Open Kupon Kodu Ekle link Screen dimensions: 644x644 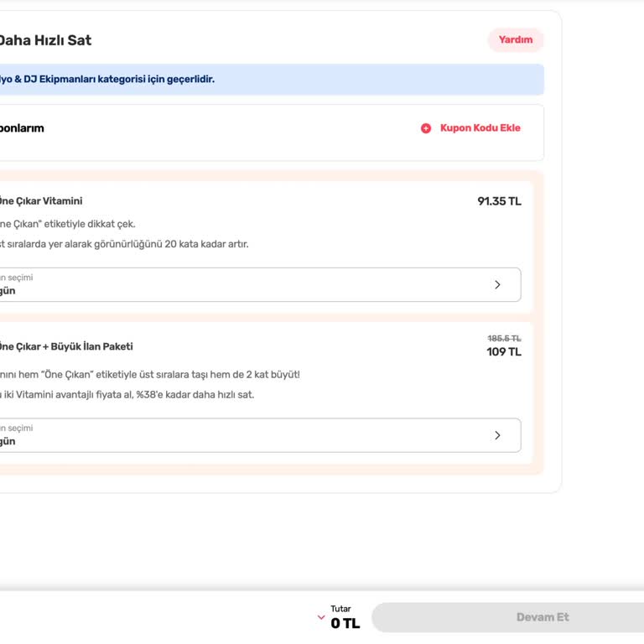pos(480,128)
